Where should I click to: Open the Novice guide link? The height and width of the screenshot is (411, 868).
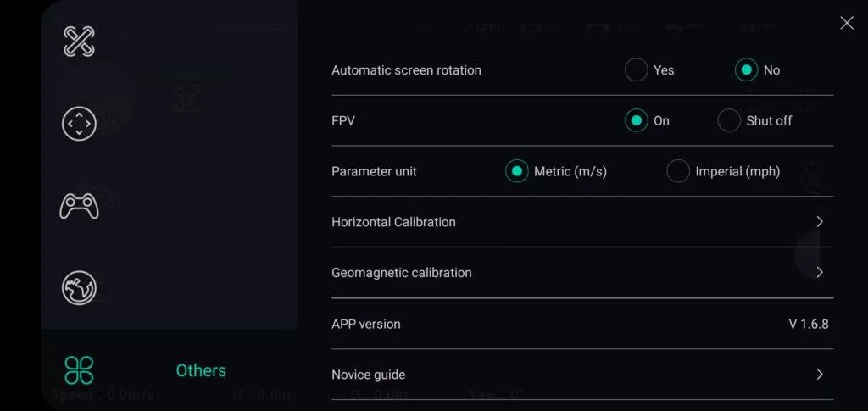coord(368,375)
